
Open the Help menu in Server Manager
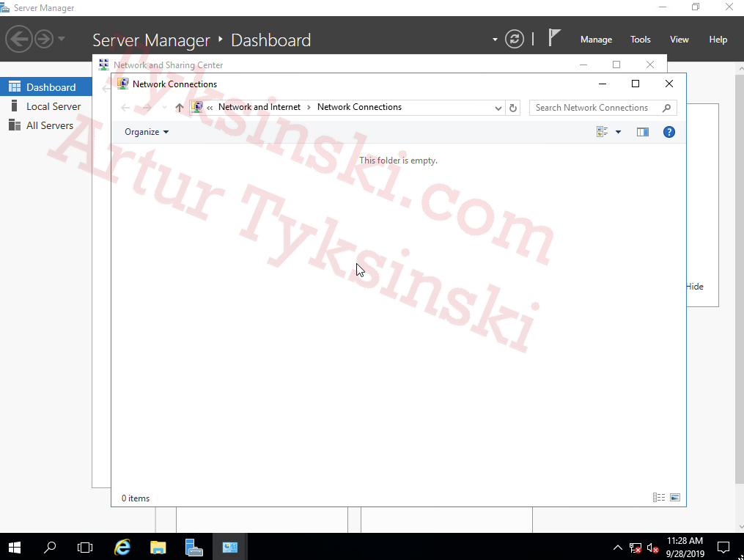718,40
